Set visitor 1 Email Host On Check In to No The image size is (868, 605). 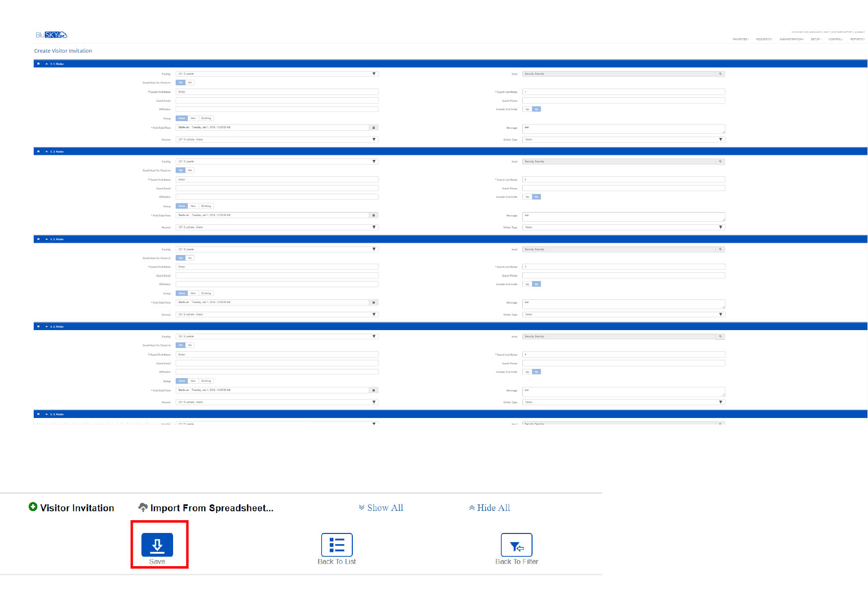(190, 83)
